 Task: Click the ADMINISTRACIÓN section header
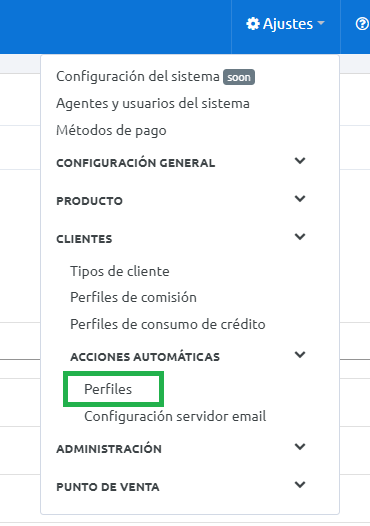109,449
